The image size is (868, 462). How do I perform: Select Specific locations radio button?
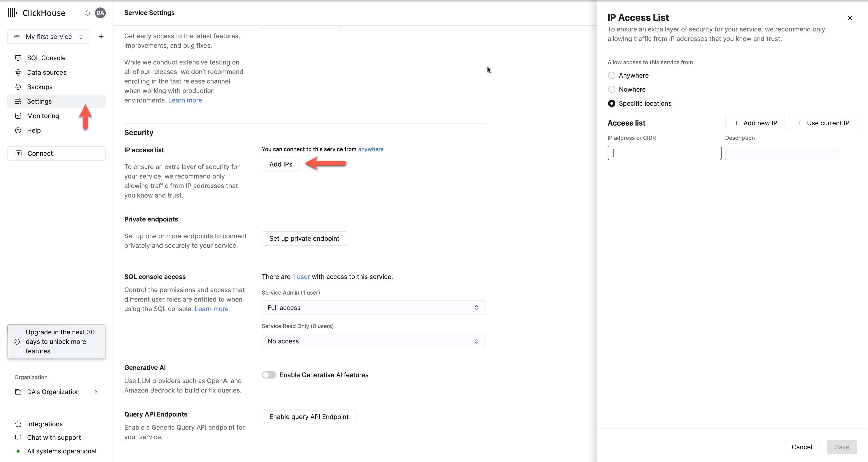click(x=611, y=103)
